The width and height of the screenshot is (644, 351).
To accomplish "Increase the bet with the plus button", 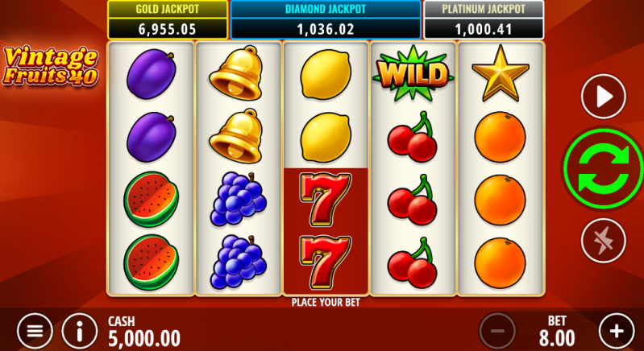I will (617, 331).
